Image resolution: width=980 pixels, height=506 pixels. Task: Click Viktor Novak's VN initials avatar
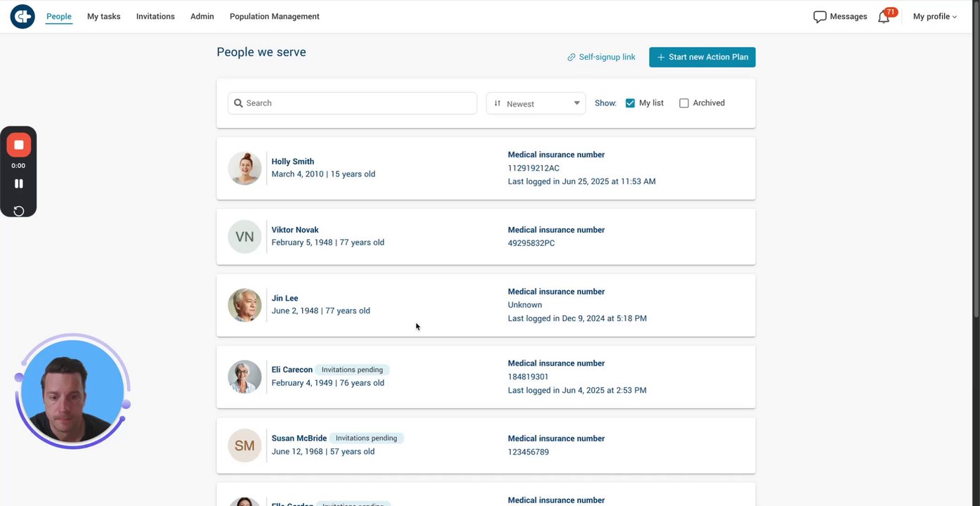[x=244, y=237]
